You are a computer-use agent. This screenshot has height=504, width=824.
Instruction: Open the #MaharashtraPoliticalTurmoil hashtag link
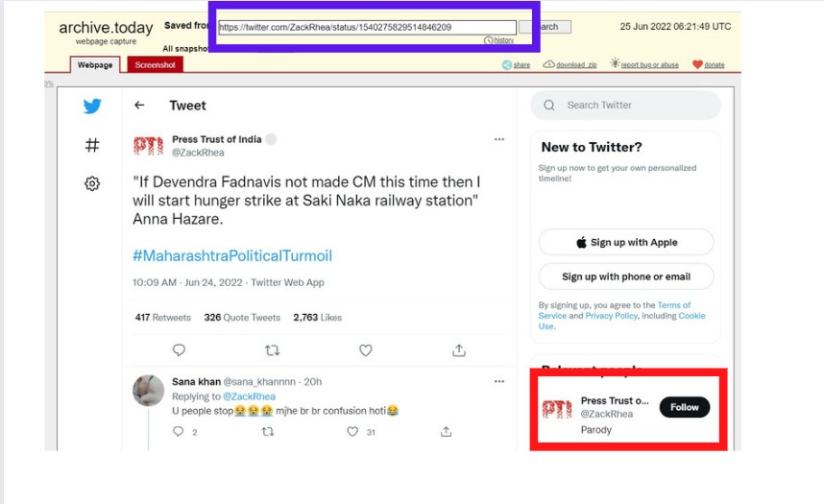click(x=232, y=256)
